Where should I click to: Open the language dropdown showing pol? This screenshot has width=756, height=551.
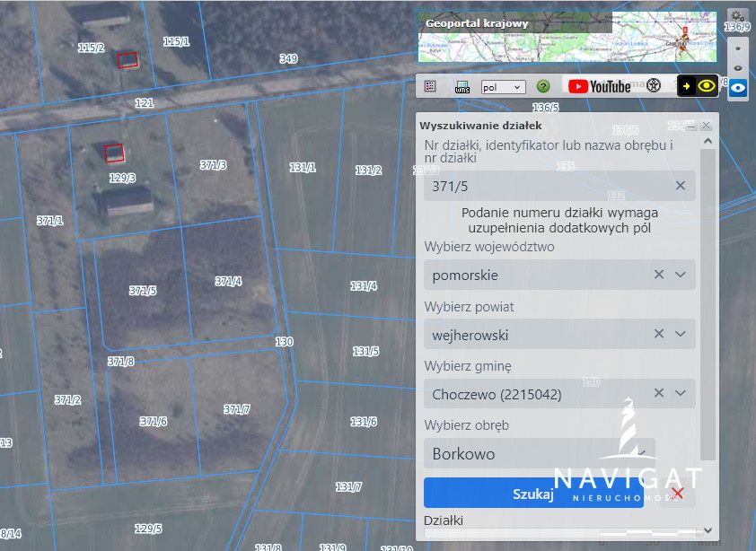503,87
